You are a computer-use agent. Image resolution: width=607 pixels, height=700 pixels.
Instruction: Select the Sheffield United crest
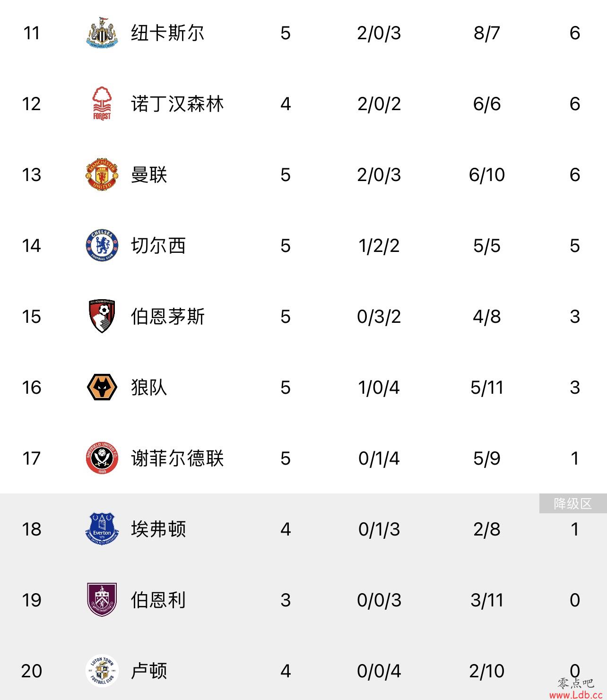102,458
